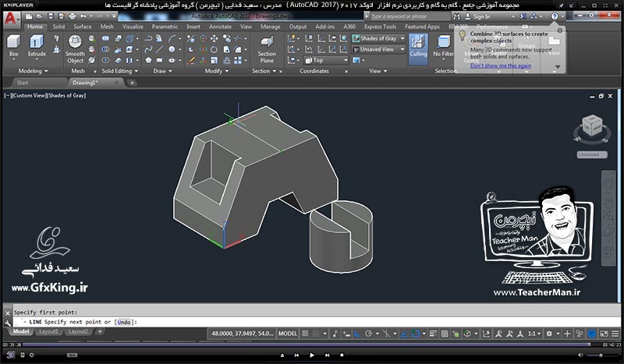Open the Top UCS dropdown
The image size is (624, 364).
pyautogui.click(x=326, y=60)
